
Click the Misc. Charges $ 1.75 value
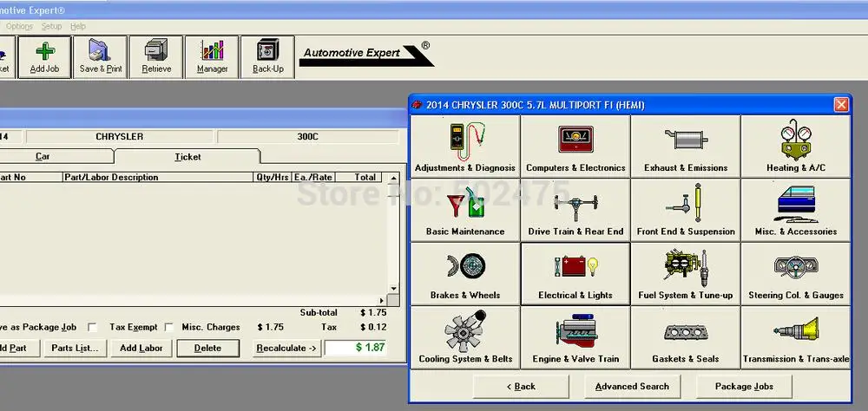[x=271, y=327]
